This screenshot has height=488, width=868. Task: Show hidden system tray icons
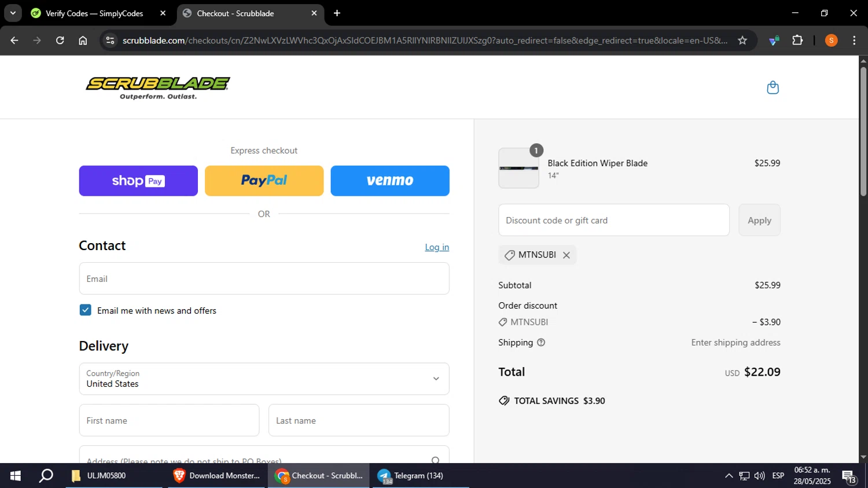coord(729,476)
